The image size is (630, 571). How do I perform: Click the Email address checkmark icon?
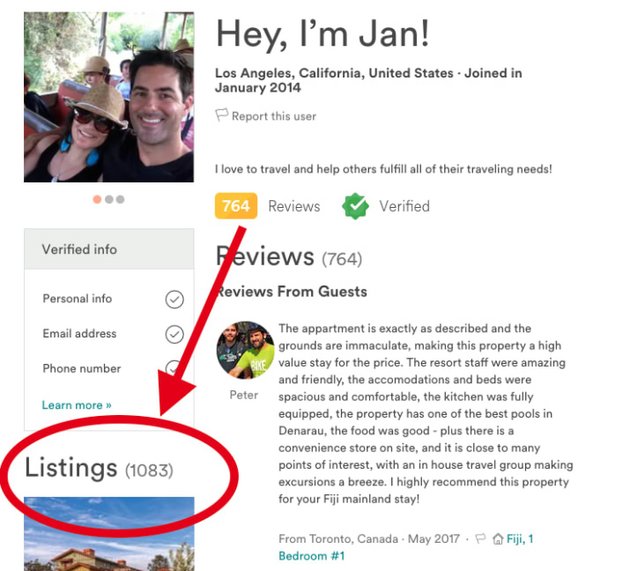(174, 334)
